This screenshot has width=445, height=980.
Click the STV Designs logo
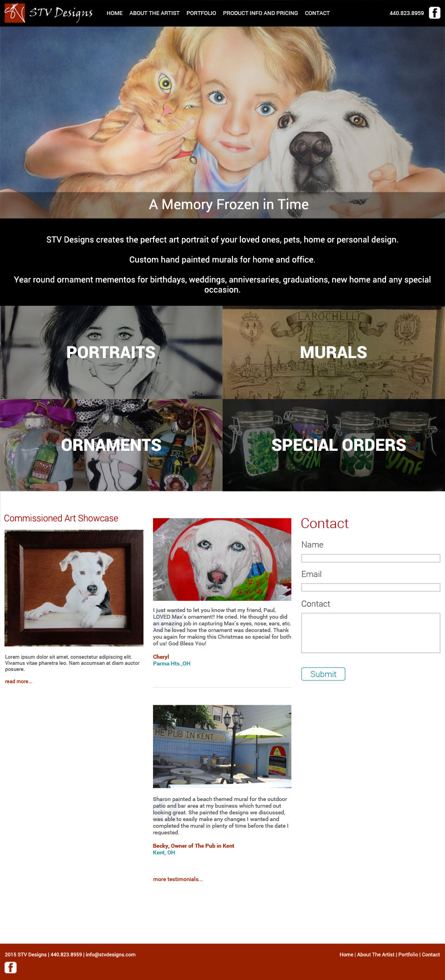[48, 13]
